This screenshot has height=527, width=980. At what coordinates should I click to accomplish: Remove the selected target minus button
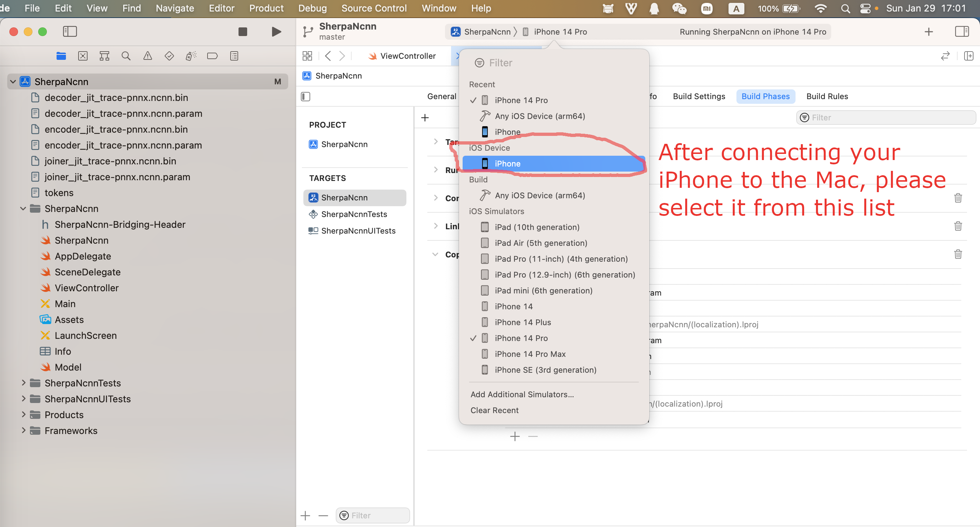[x=324, y=515]
